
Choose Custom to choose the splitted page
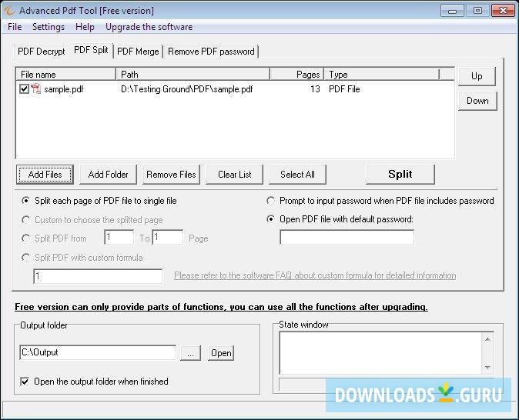pos(25,219)
